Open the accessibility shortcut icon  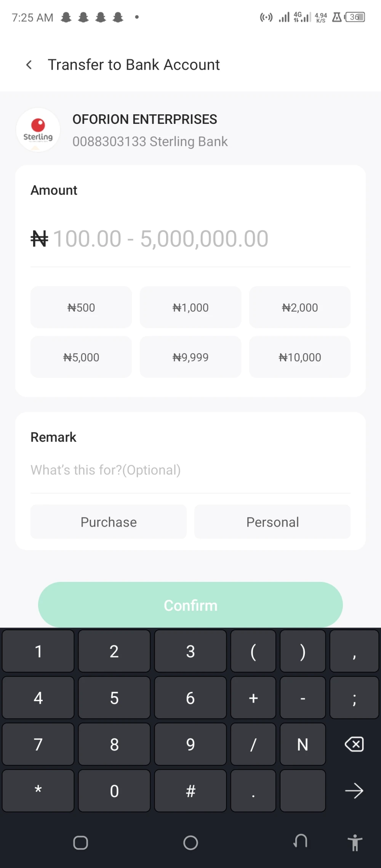(x=355, y=842)
